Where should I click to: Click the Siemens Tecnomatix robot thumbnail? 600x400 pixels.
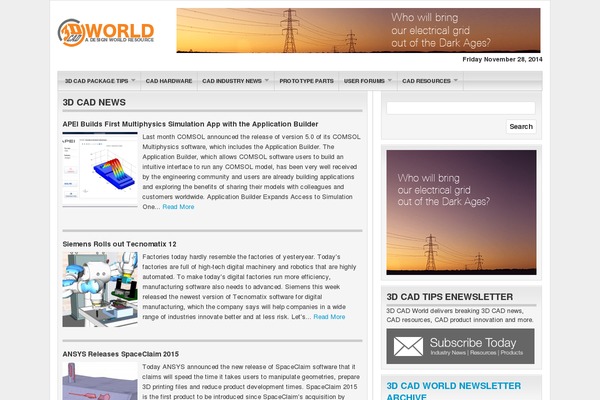pyautogui.click(x=100, y=289)
